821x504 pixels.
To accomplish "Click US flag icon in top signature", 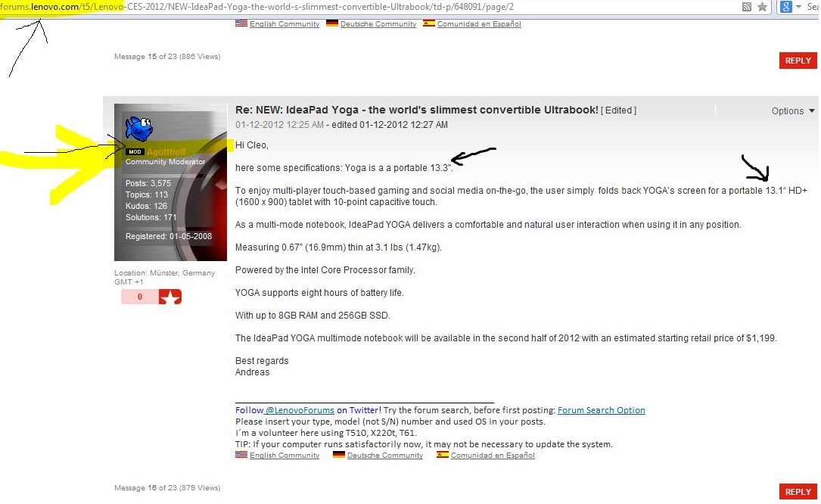I will click(x=241, y=23).
